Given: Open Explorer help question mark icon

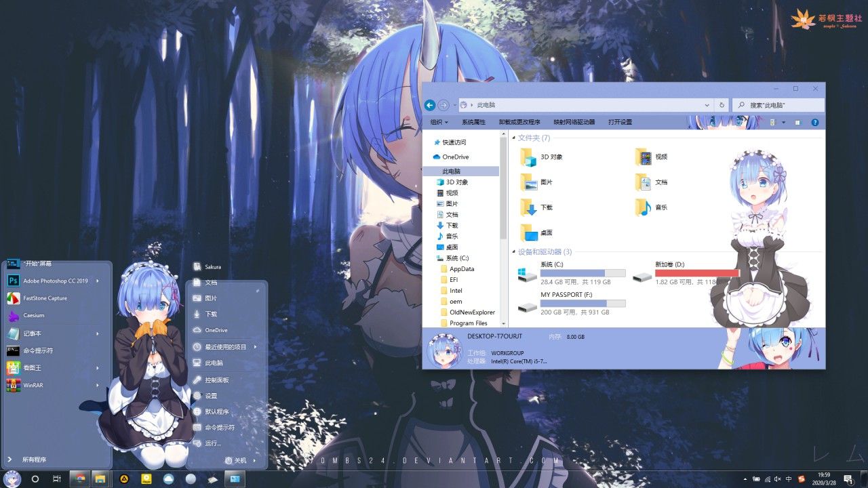Looking at the screenshot, I should [x=815, y=123].
